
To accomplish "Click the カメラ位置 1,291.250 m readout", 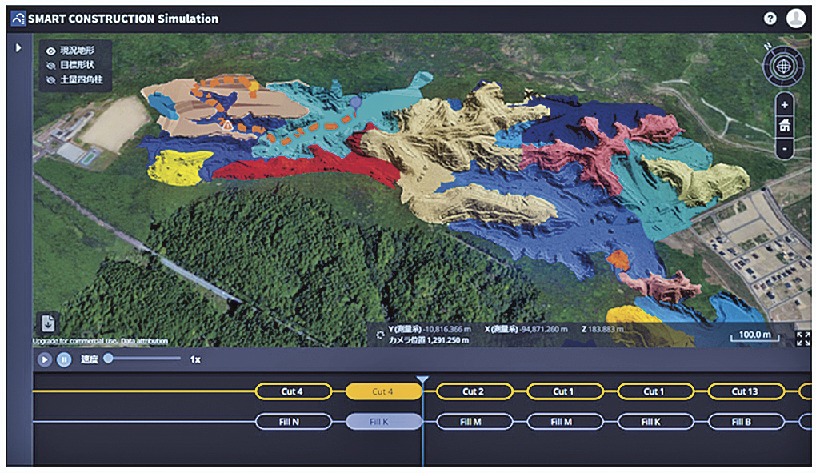I will pyautogui.click(x=429, y=340).
